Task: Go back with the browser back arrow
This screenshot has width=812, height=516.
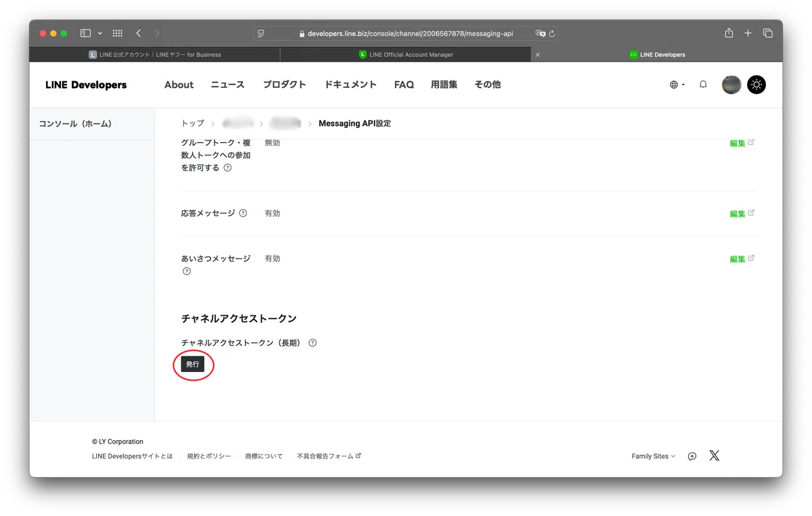Action: coord(139,33)
